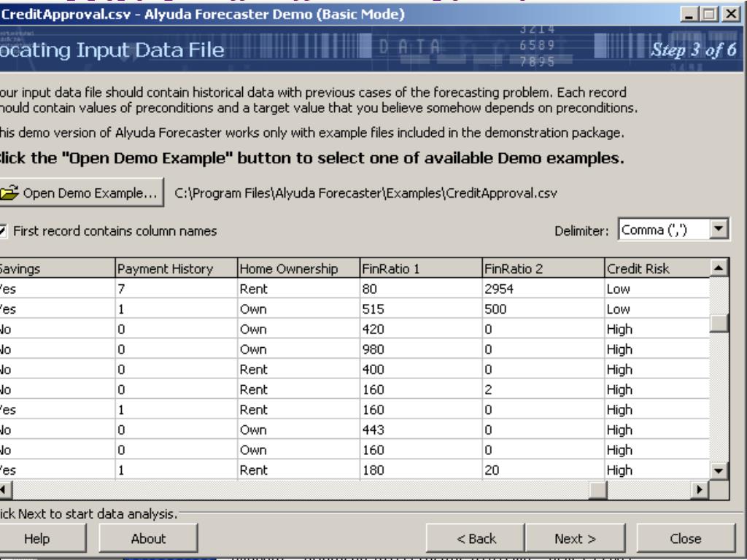Image resolution: width=747 pixels, height=560 pixels.
Task: Open the demo example file chooser
Action: pos(82,192)
